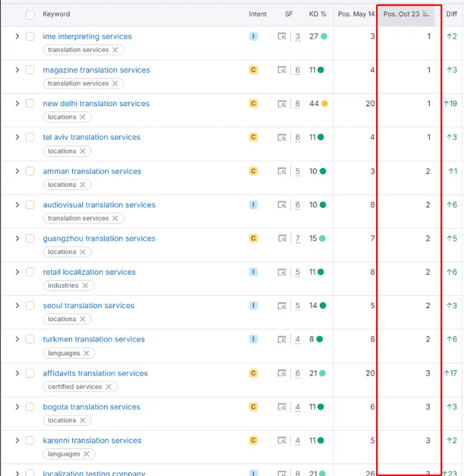This screenshot has width=464, height=476.
Task: Click the Commercial intent badge for bogota translation services
Action: 253,407
